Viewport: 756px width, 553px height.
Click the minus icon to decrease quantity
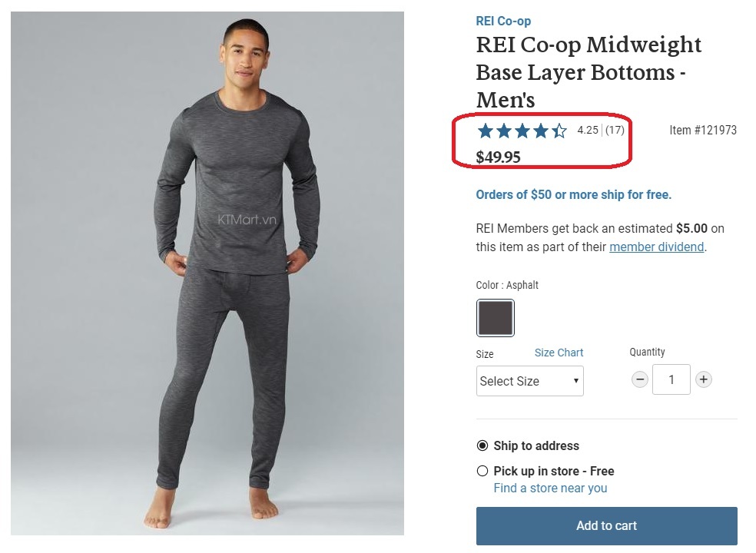click(x=640, y=379)
